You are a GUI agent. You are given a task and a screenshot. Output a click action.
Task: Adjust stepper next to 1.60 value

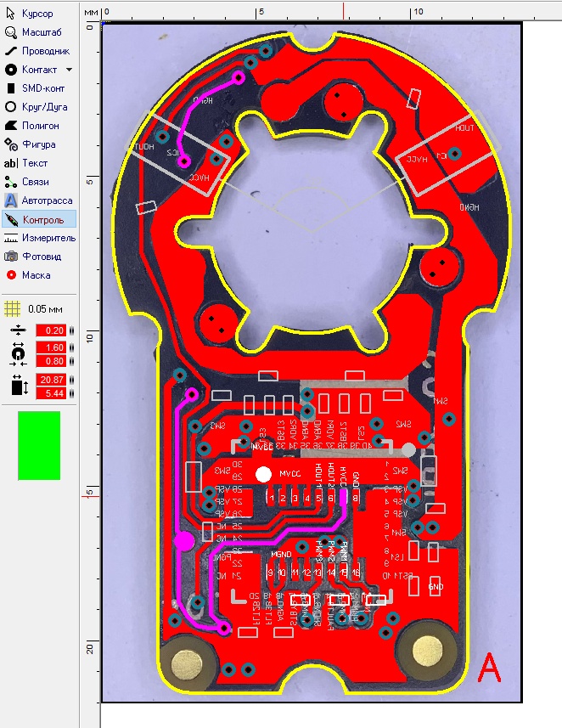(71, 347)
